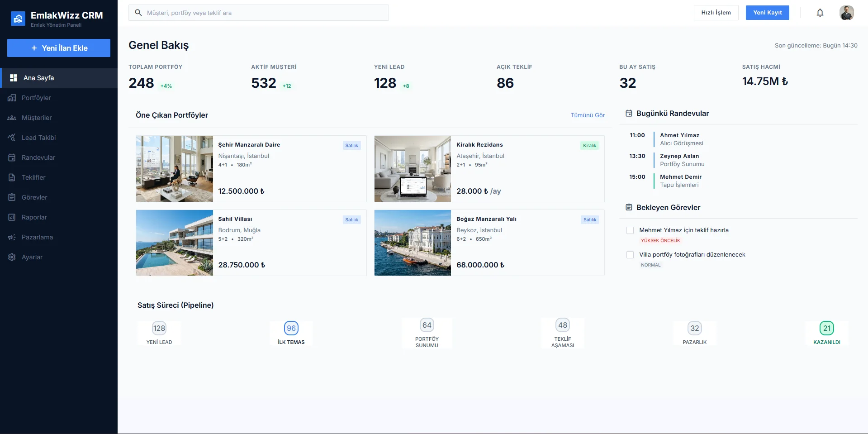
Task: Navigate to Lead Takibi
Action: [x=59, y=138]
